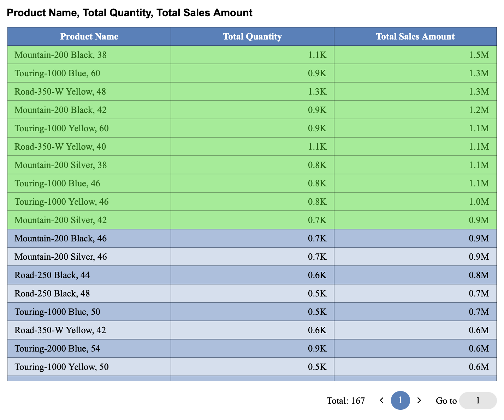
Task: Click Road-350-W Yellow, 48 product name
Action: pos(60,91)
